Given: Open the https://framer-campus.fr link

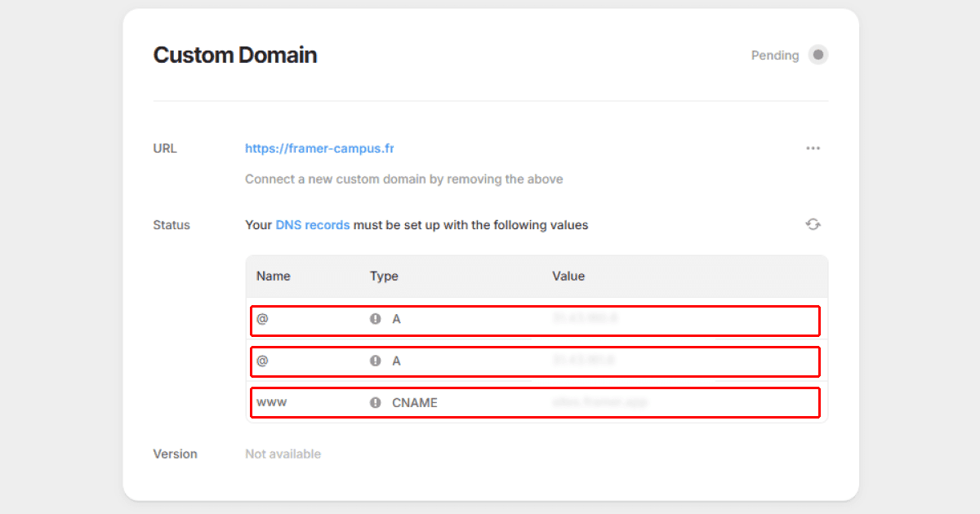Looking at the screenshot, I should point(319,148).
